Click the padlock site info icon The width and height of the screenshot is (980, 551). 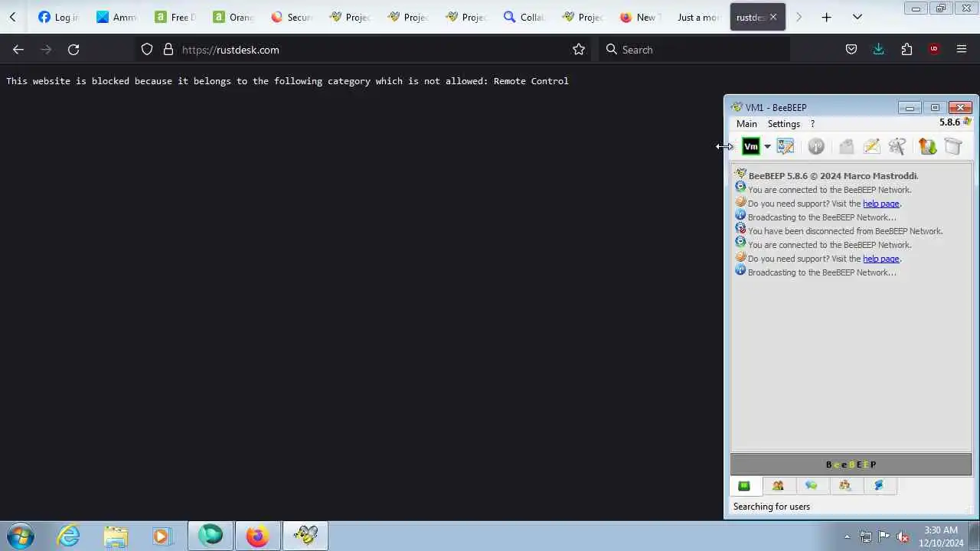(168, 50)
